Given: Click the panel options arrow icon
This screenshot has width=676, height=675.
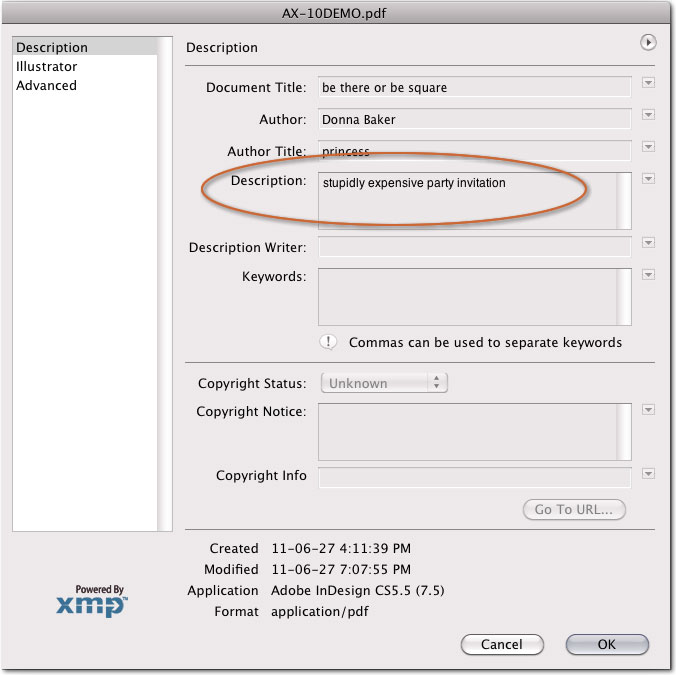Looking at the screenshot, I should (648, 43).
